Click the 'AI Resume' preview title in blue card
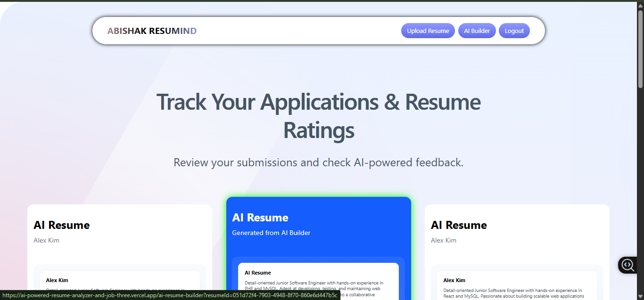The width and height of the screenshot is (644, 300). (258, 273)
